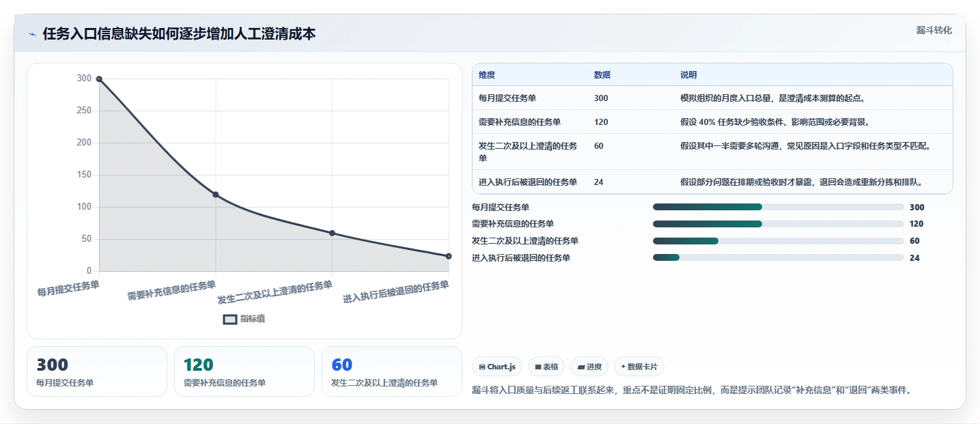Screen dimensions: 980x424
Task: Click the 说明 column header
Action: (688, 74)
